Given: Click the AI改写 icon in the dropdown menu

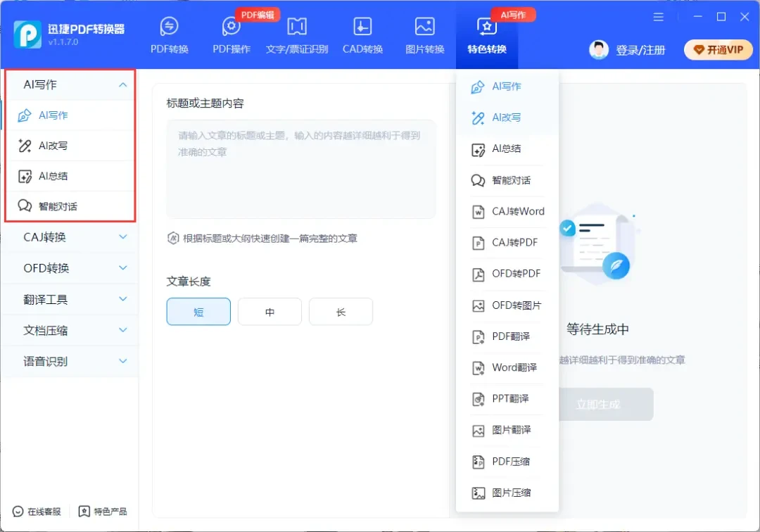Looking at the screenshot, I should 478,118.
